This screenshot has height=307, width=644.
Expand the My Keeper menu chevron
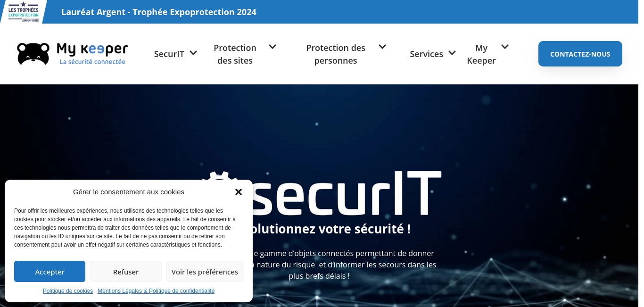[x=505, y=47]
